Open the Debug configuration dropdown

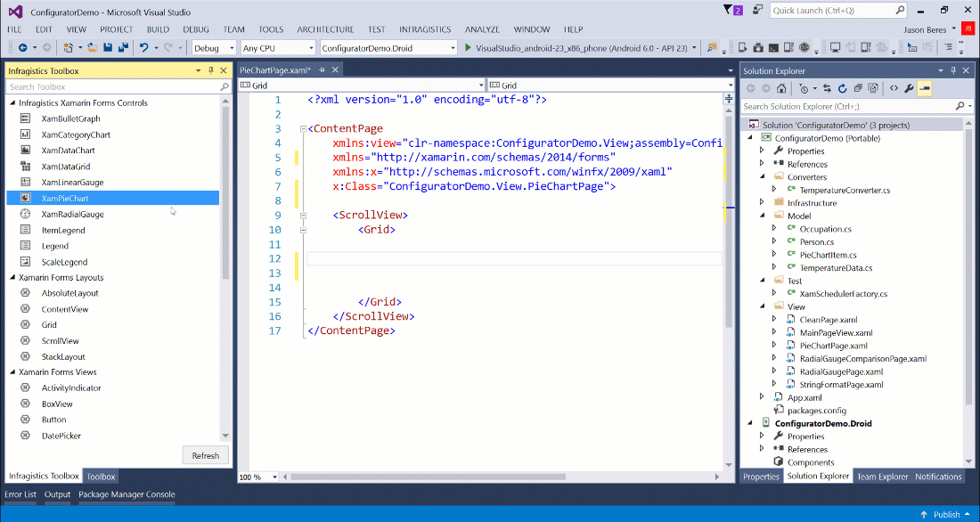click(232, 48)
